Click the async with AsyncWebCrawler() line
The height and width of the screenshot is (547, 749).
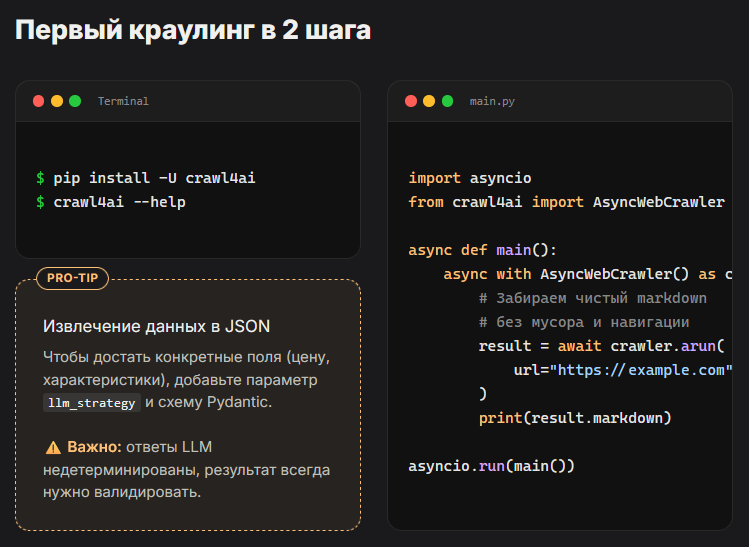tap(588, 274)
